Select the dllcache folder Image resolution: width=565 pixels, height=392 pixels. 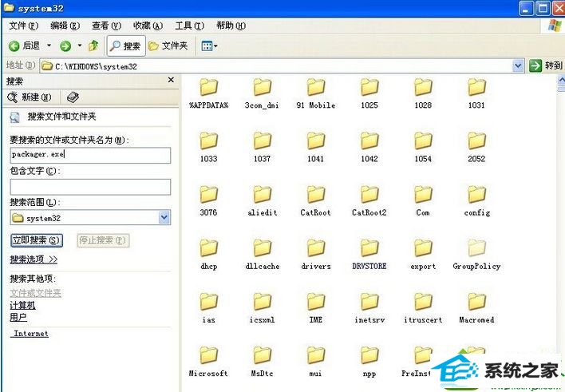[262, 255]
